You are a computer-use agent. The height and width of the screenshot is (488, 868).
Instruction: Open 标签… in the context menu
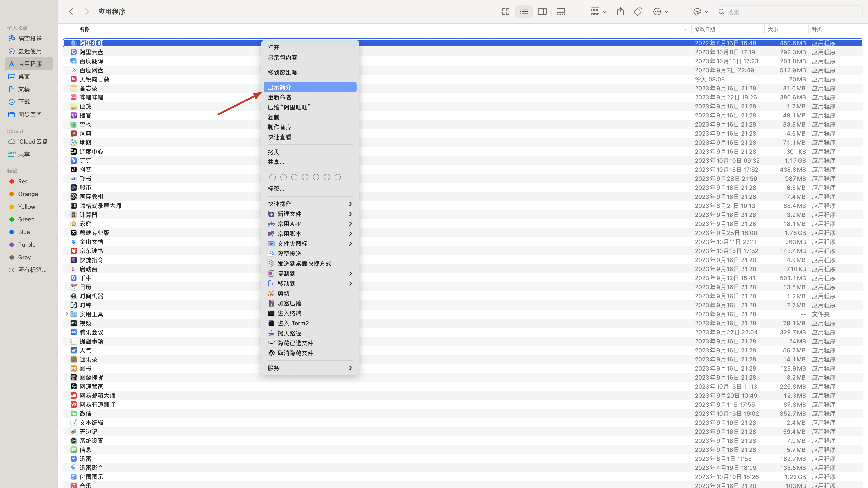coord(310,189)
